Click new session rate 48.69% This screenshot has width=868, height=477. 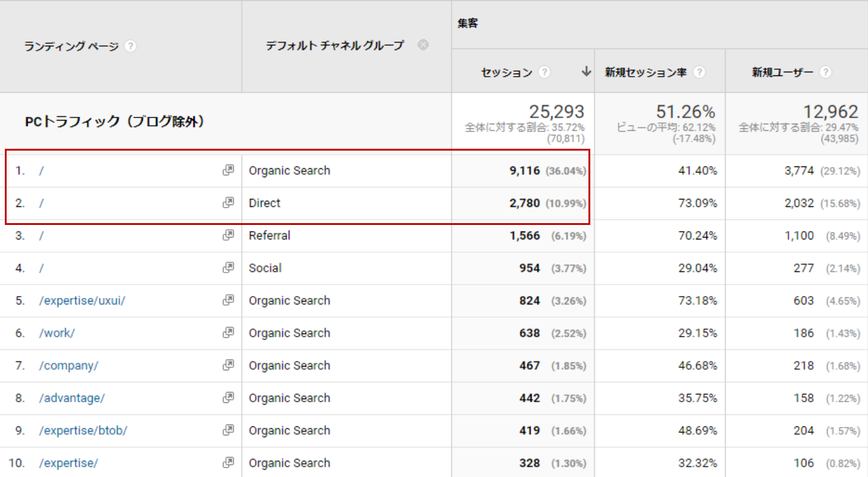(697, 431)
